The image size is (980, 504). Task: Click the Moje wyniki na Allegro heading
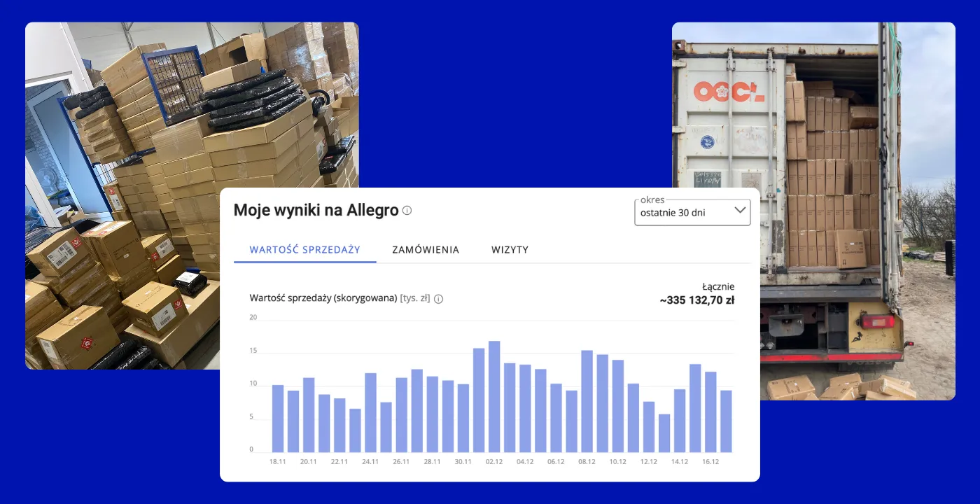tap(316, 210)
